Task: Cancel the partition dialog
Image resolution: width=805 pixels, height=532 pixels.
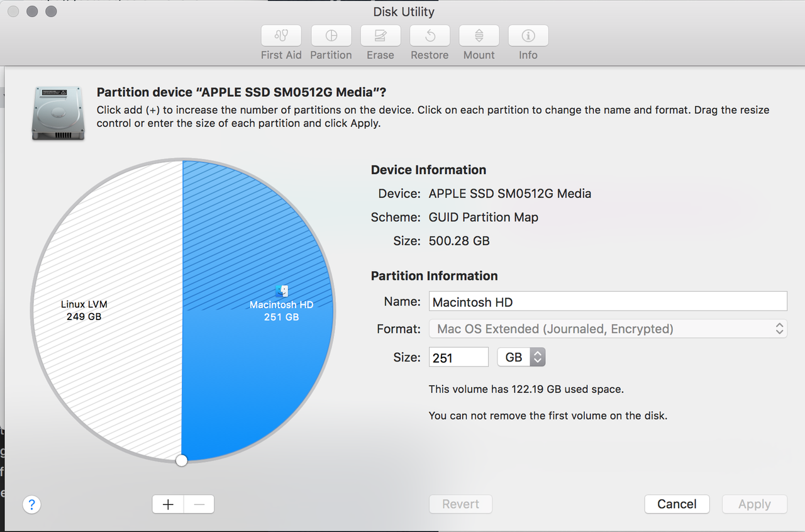Action: tap(677, 504)
